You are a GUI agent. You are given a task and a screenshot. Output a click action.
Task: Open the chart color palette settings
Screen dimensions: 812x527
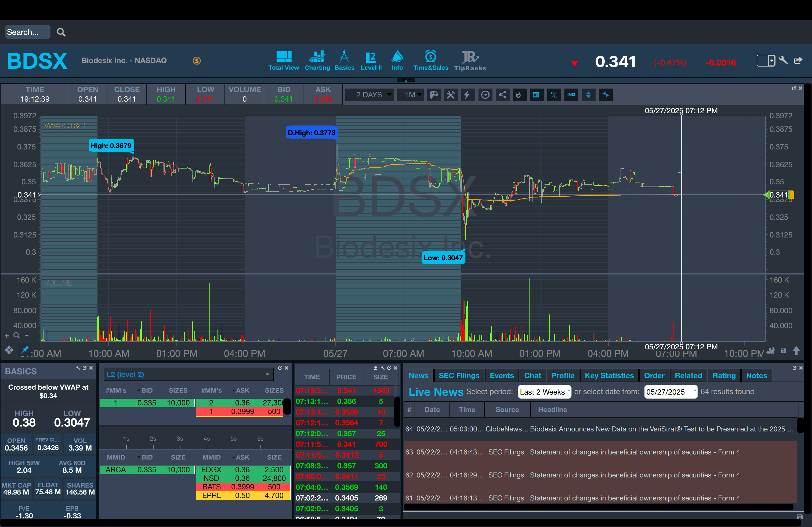pos(433,95)
